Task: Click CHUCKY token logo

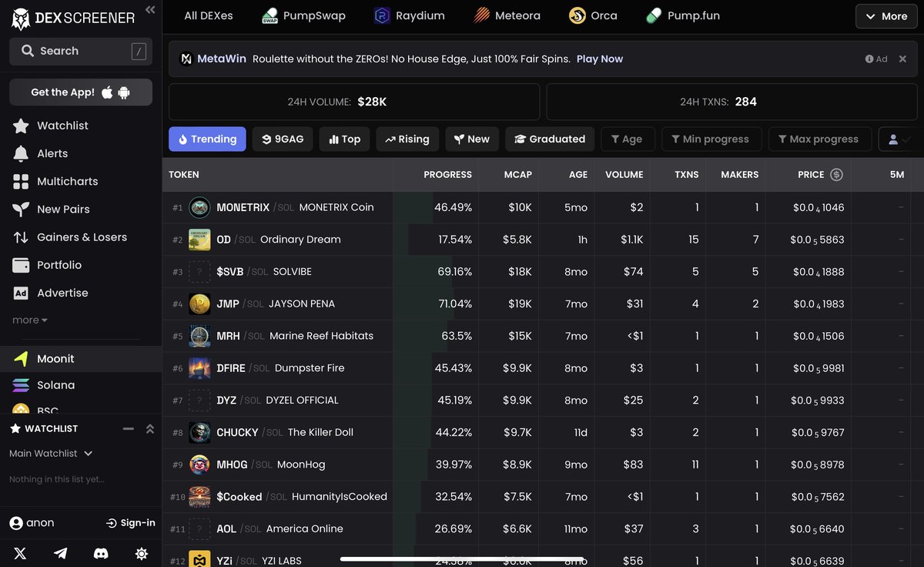Action: click(199, 432)
